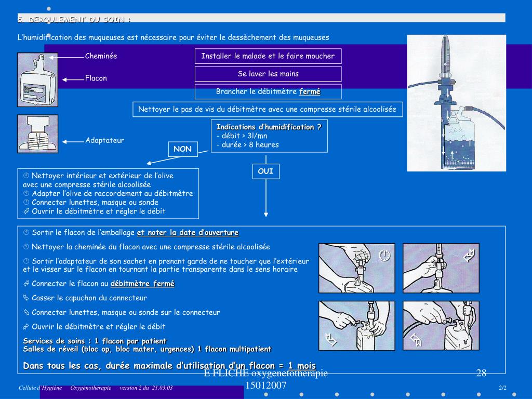Image resolution: width=532 pixels, height=399 pixels.
Task: Click the "Oxygénothérapie" footer text
Action: tap(90, 388)
